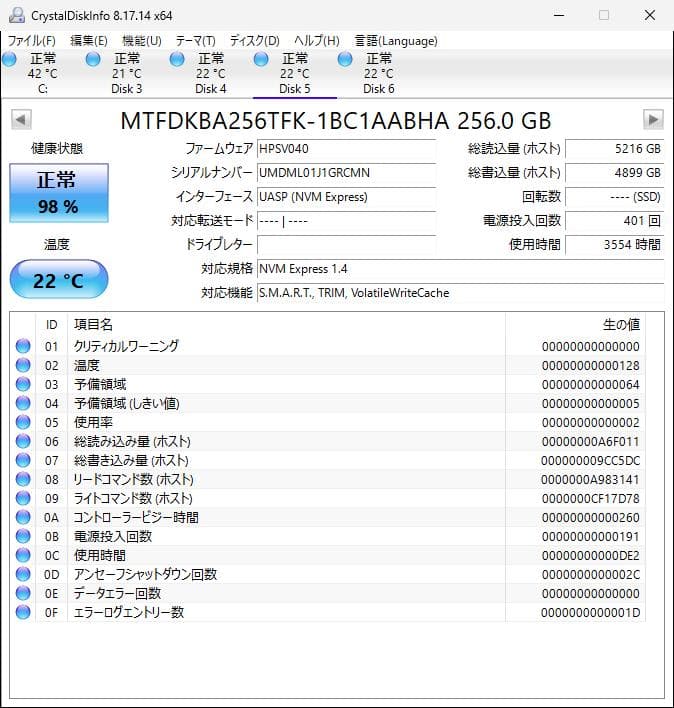
Task: Click status orb of attribute 04 予備領域 (しきい値)
Action: coord(23,403)
